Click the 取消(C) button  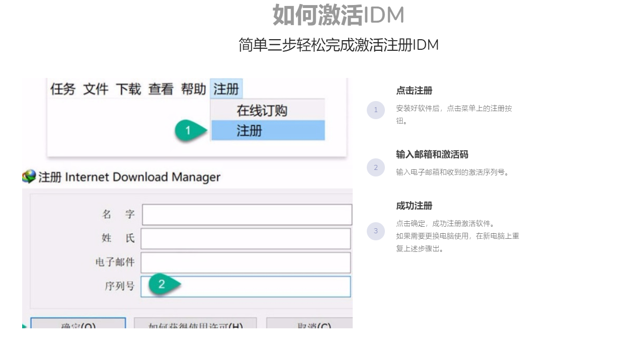point(309,323)
